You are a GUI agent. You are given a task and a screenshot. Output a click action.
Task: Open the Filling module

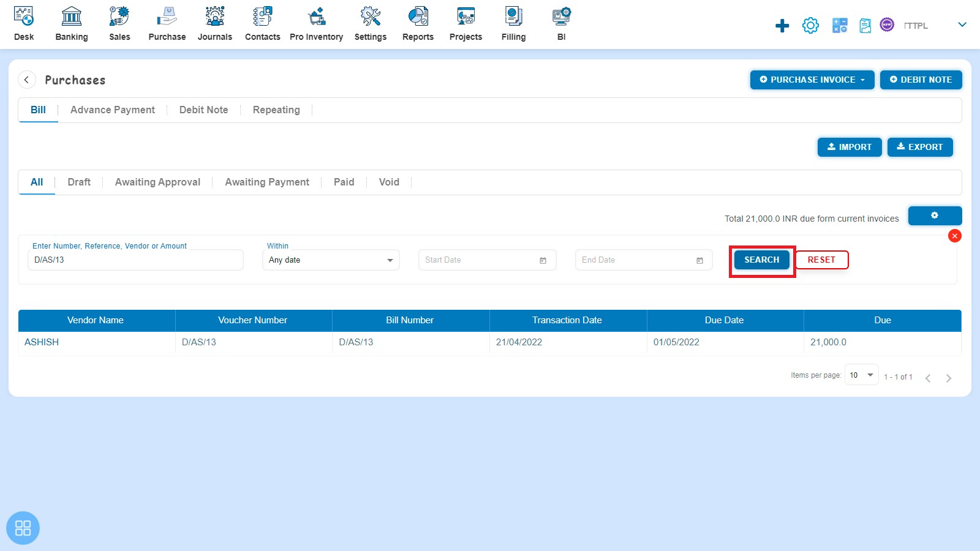pyautogui.click(x=514, y=24)
